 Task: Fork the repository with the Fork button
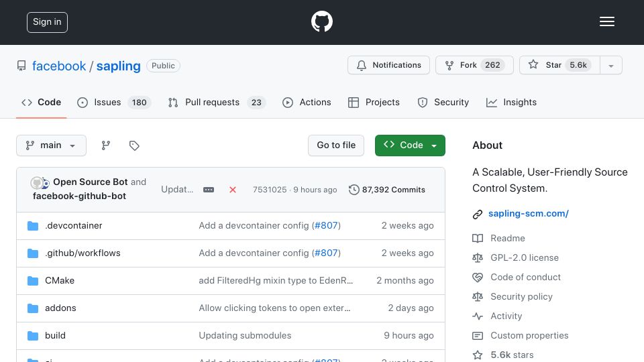(x=474, y=65)
